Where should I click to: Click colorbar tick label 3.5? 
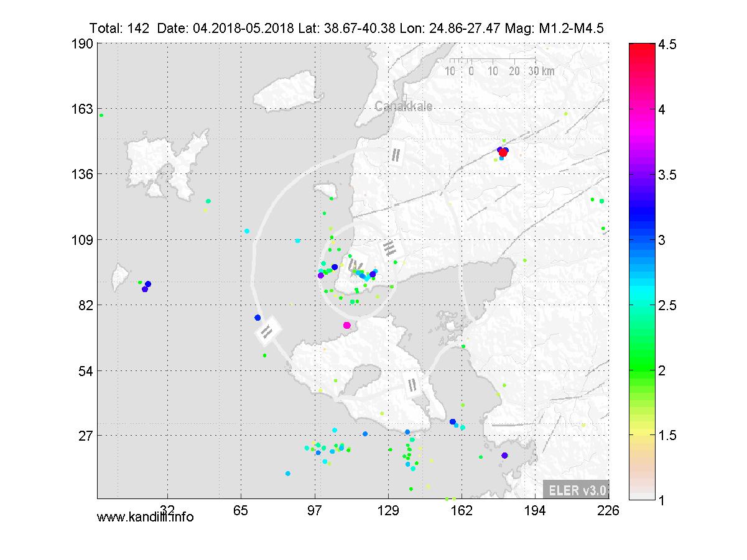pos(669,175)
